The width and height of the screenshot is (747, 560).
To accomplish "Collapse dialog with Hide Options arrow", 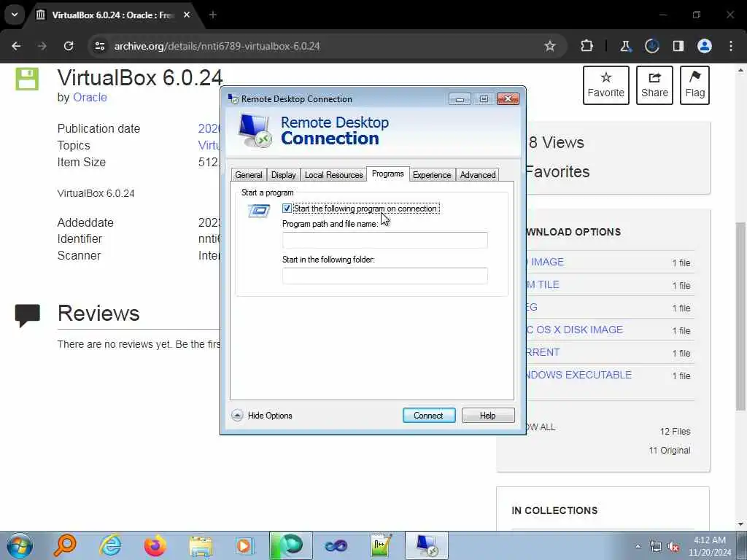I will 237,415.
